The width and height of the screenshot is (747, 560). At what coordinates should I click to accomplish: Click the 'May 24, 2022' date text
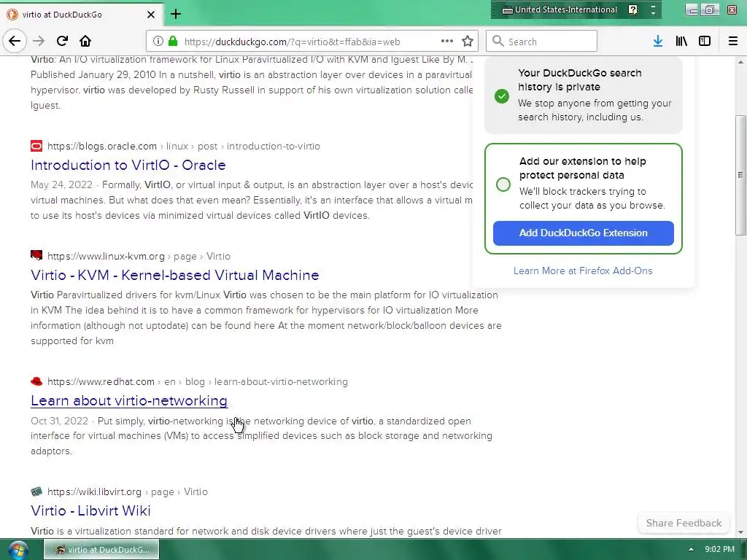61,184
